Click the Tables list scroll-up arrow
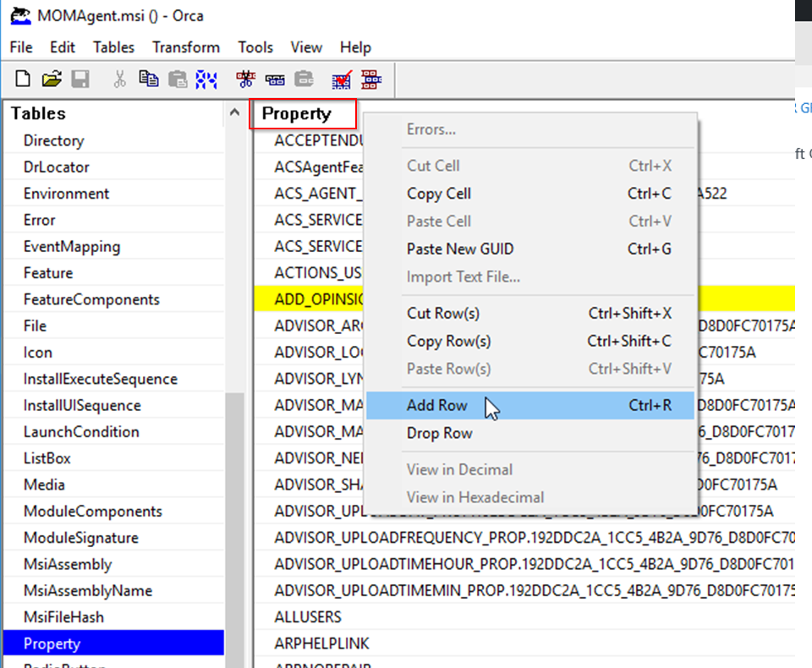Viewport: 812px width, 668px height. pos(234,114)
